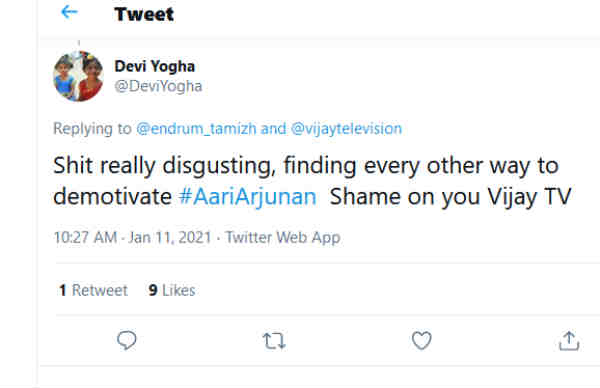Image resolution: width=600 pixels, height=388 pixels.
Task: Open Devi Yogha display name profile
Action: coord(155,66)
